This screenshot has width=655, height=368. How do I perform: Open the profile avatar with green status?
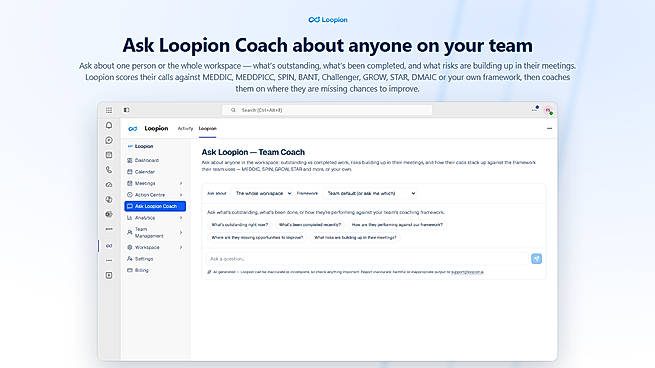pos(548,110)
